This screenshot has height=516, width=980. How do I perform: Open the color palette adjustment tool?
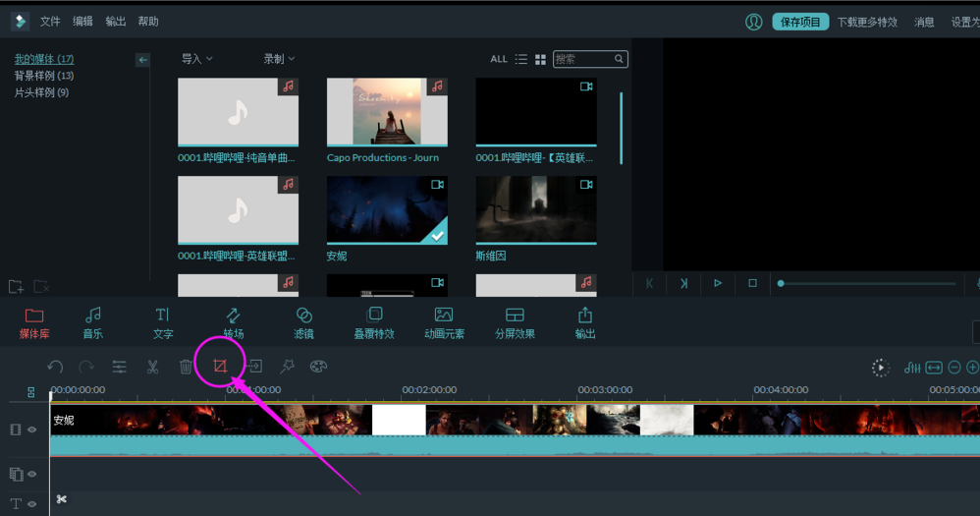318,367
